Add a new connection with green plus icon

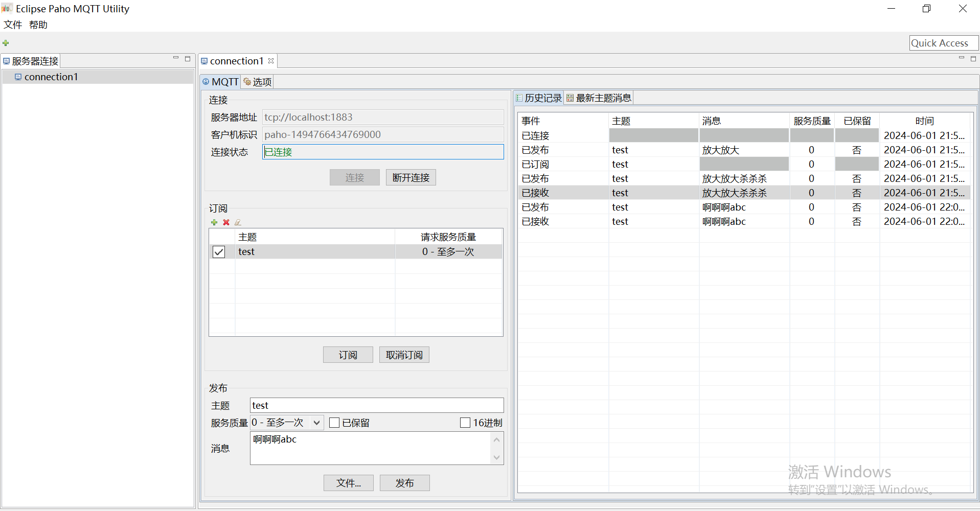pos(6,43)
